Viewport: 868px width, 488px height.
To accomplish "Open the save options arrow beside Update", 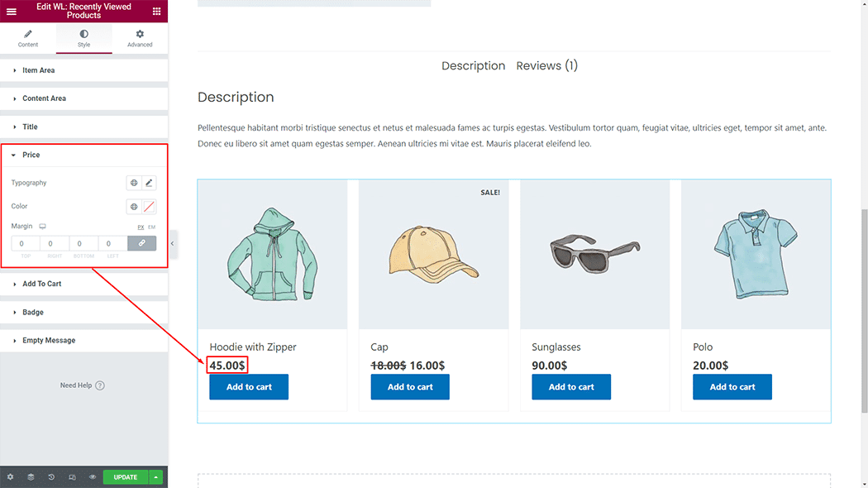I will coord(156,477).
